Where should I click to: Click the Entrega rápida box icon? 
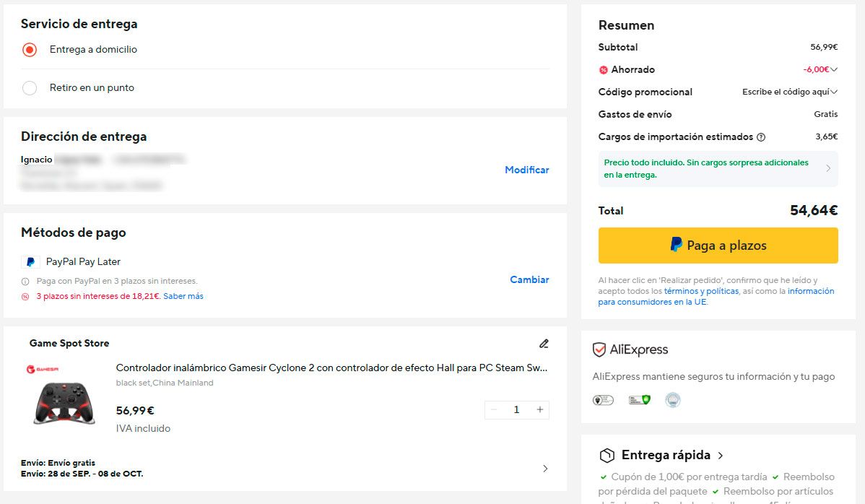click(607, 456)
